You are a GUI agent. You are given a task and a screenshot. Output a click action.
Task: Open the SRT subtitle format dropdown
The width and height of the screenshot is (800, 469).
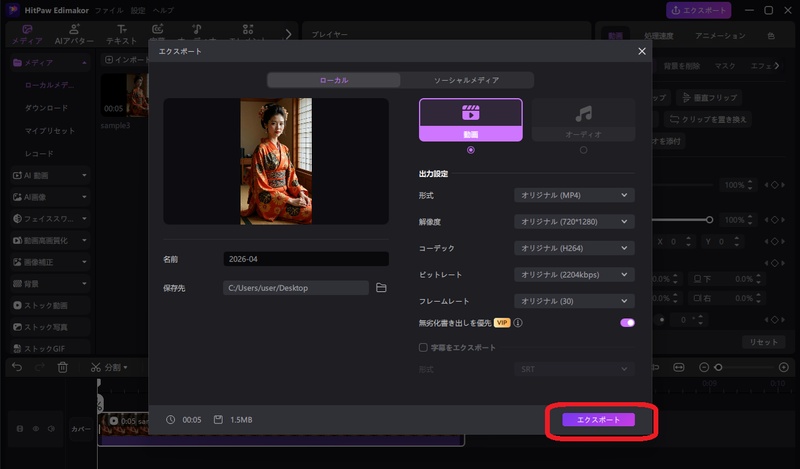coord(574,369)
